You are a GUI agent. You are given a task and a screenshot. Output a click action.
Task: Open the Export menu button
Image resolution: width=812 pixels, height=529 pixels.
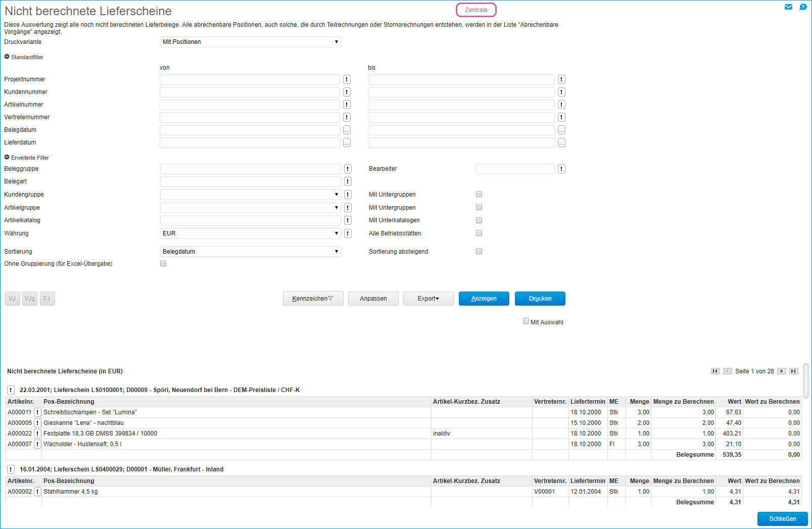(x=428, y=299)
